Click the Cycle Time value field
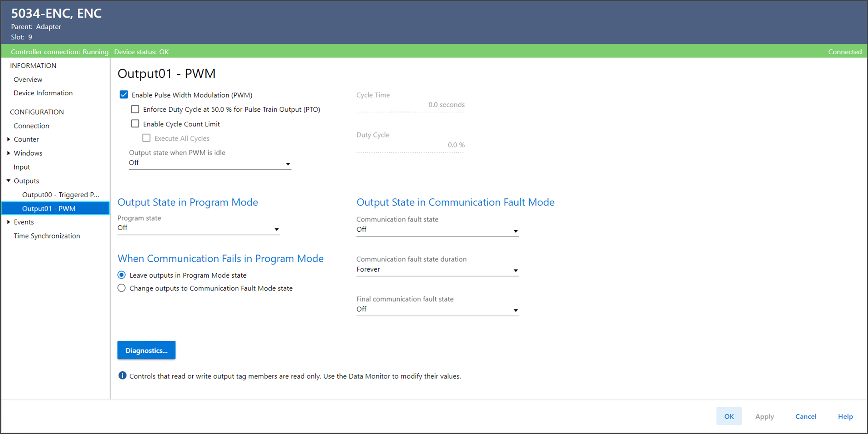Viewport: 868px width, 434px height. 410,105
